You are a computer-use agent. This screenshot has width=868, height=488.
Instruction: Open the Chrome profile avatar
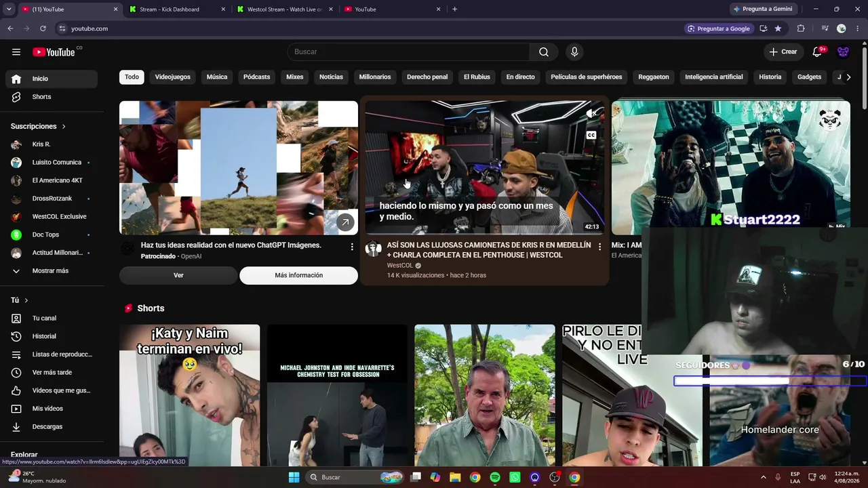tap(842, 28)
